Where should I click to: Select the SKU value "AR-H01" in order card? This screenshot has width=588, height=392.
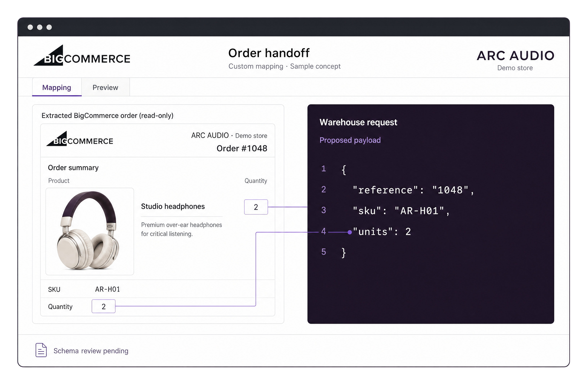pos(108,289)
